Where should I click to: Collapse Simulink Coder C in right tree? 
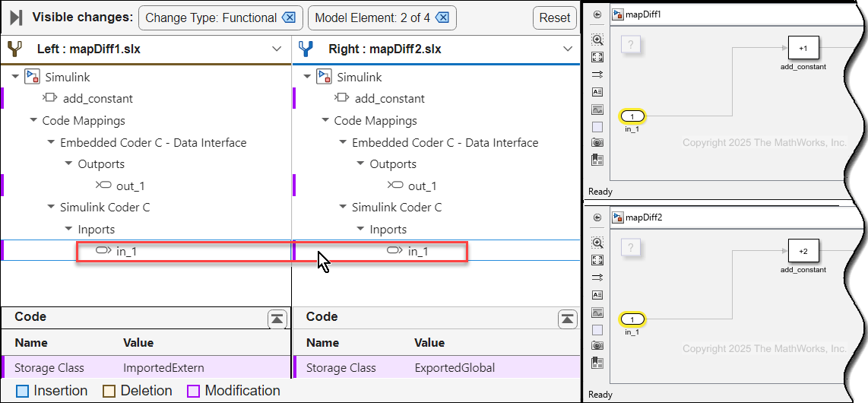(344, 208)
